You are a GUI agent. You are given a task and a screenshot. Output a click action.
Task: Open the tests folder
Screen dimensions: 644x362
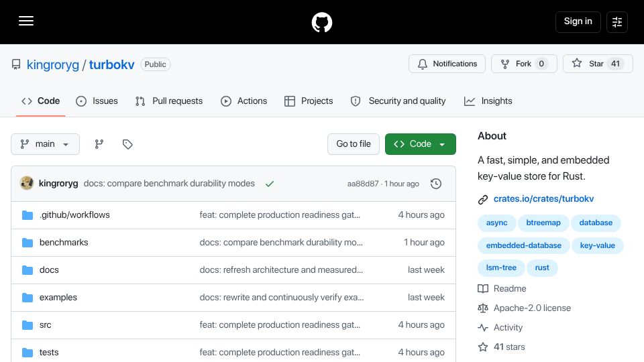(49, 353)
